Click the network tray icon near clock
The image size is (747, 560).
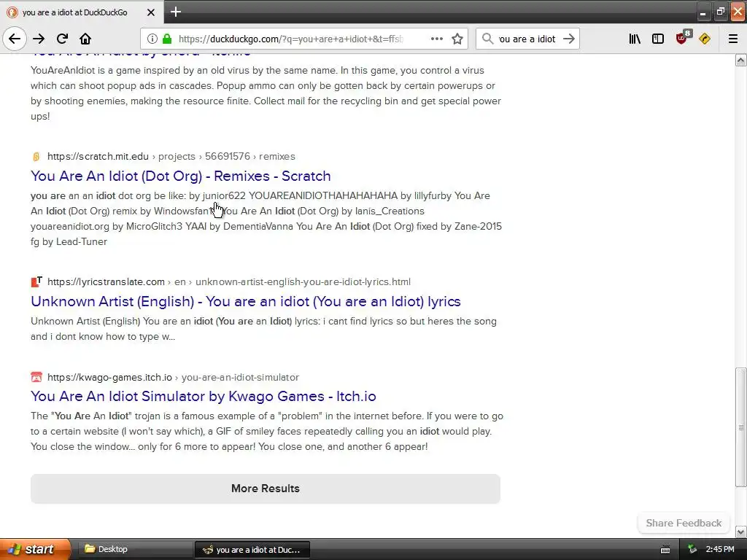[x=692, y=550]
